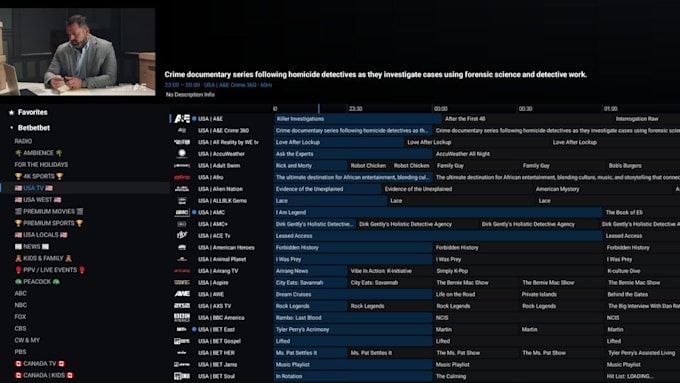The image size is (680, 383).
Task: Open the 4K SPORTS category
Action: [x=39, y=176]
